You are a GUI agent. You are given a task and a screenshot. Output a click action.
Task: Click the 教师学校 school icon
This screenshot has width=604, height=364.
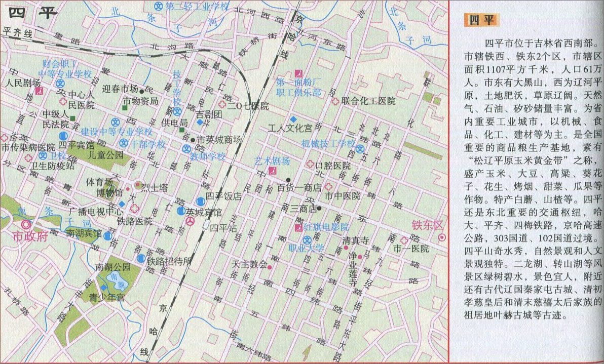pyautogui.click(x=186, y=148)
